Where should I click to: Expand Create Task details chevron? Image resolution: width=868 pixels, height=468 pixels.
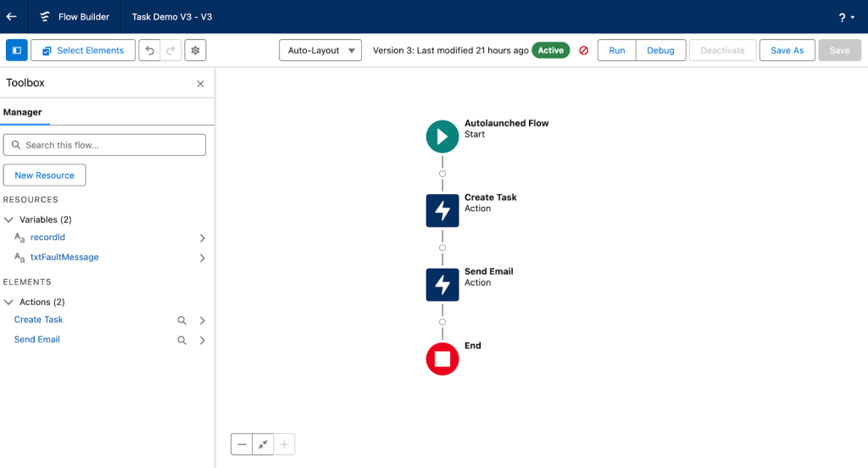(202, 320)
